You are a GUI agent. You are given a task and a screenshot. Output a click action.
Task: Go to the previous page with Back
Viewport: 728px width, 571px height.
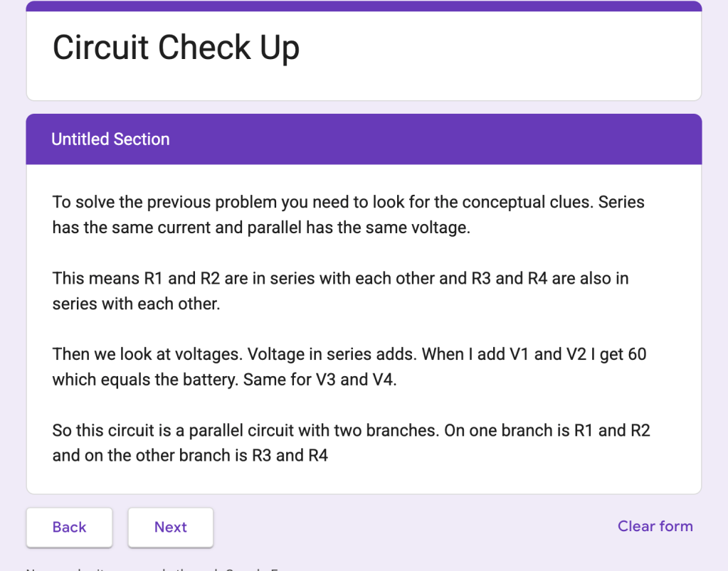pos(69,527)
